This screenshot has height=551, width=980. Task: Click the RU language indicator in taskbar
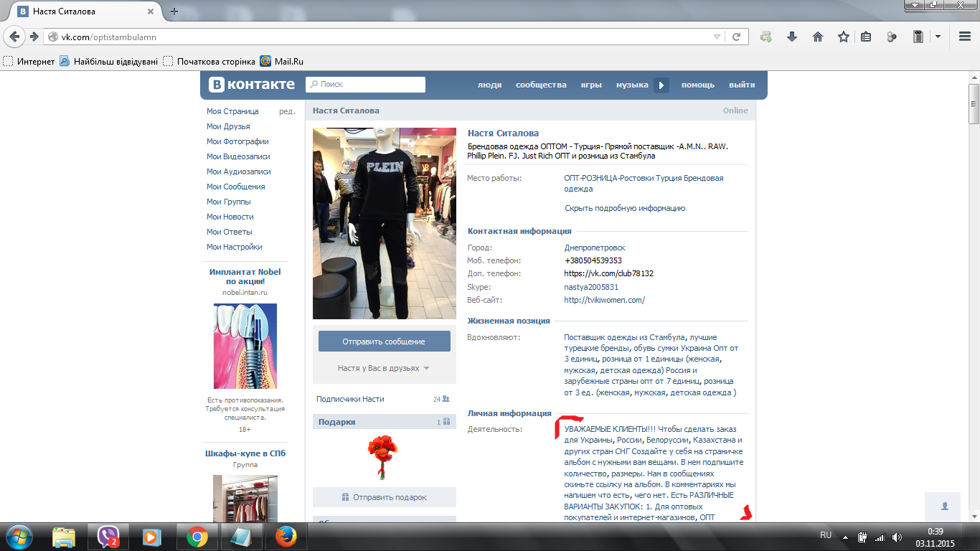tap(826, 535)
